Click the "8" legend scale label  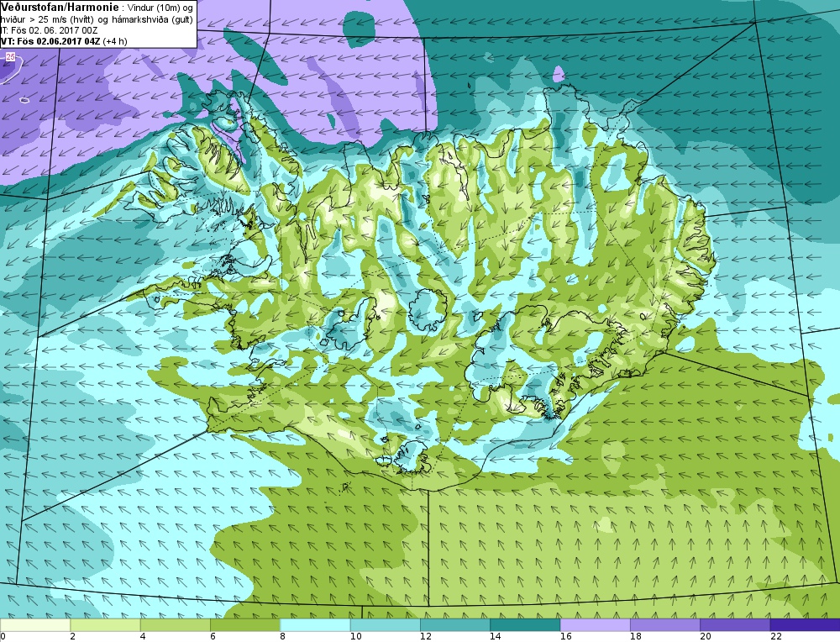point(282,637)
